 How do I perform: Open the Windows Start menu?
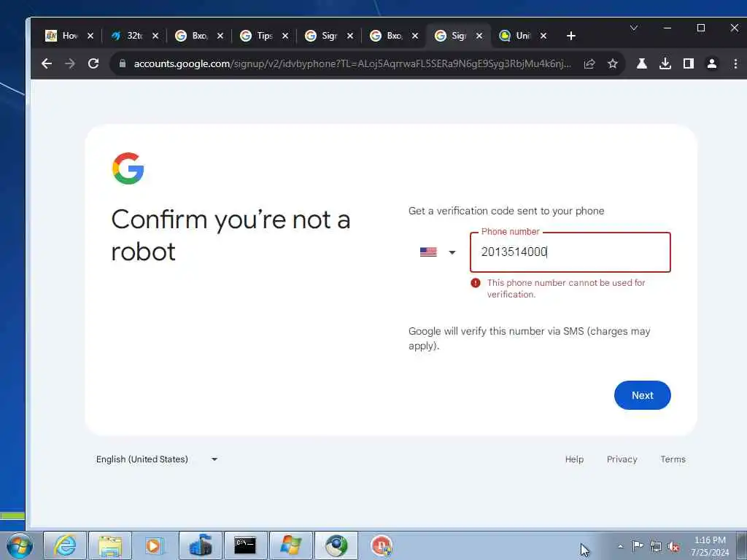pos(20,545)
